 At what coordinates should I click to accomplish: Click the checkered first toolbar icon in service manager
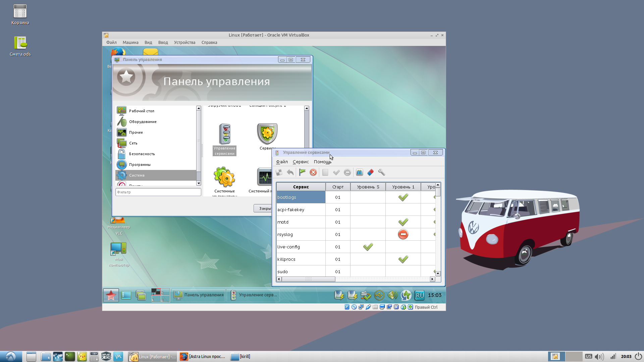pos(279,172)
